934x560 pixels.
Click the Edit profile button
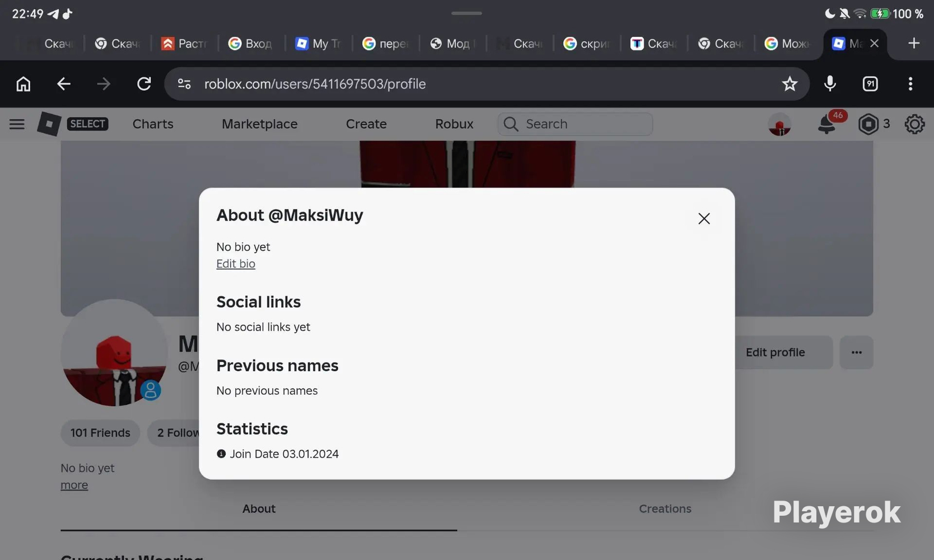[775, 352]
